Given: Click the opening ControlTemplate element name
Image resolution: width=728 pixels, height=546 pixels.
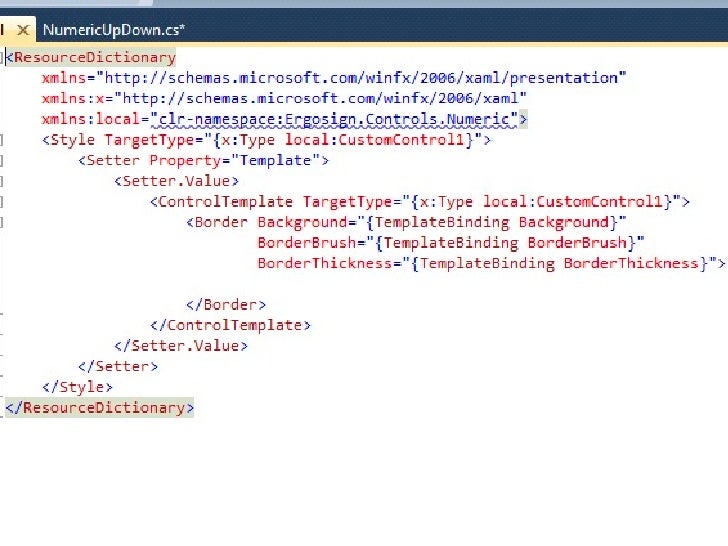Looking at the screenshot, I should pyautogui.click(x=226, y=202).
